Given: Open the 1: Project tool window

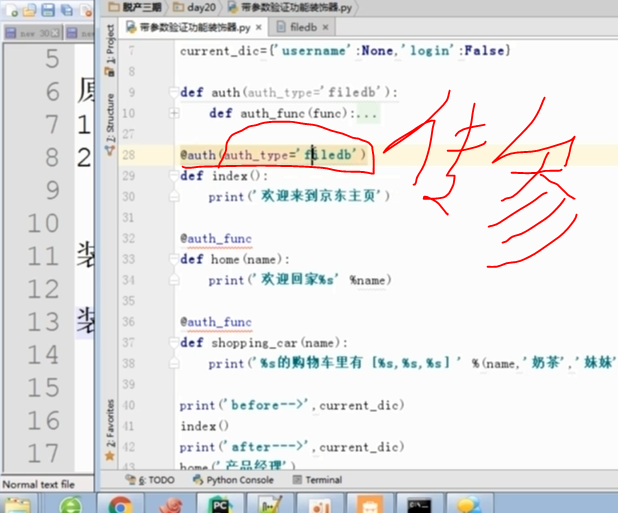Looking at the screenshot, I should coord(110,50).
